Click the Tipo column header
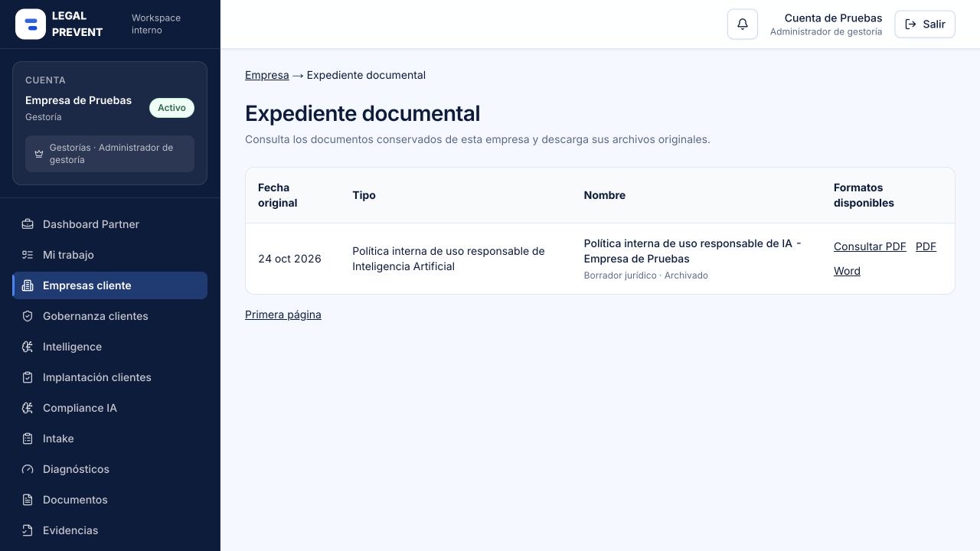 [364, 195]
